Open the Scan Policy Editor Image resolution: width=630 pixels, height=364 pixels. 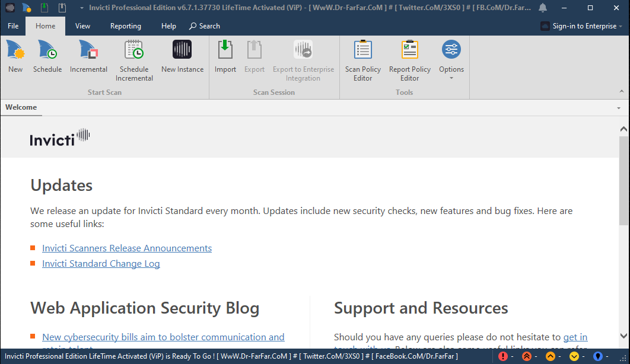(363, 60)
